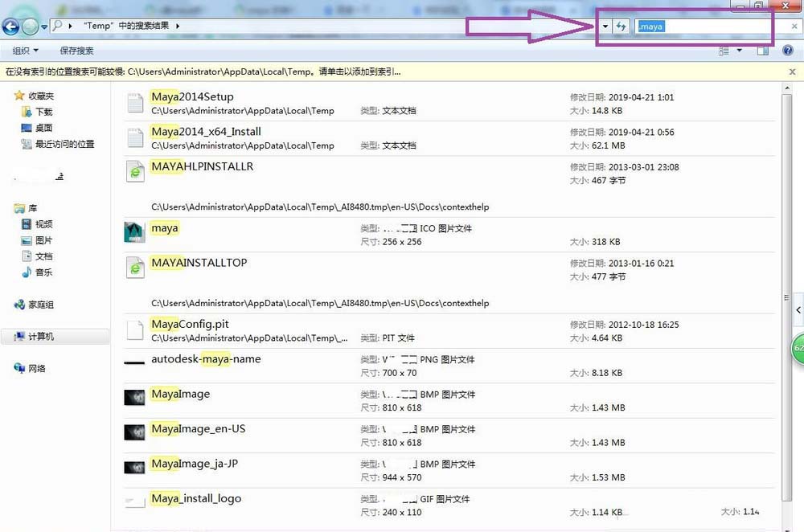
Task: Click the MAYAINSTALLTOP web page icon
Action: pos(135,268)
